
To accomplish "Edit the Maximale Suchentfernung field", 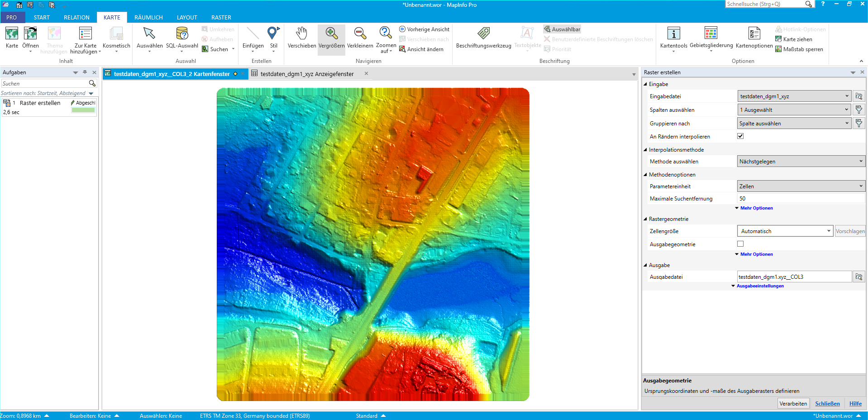I will [801, 198].
